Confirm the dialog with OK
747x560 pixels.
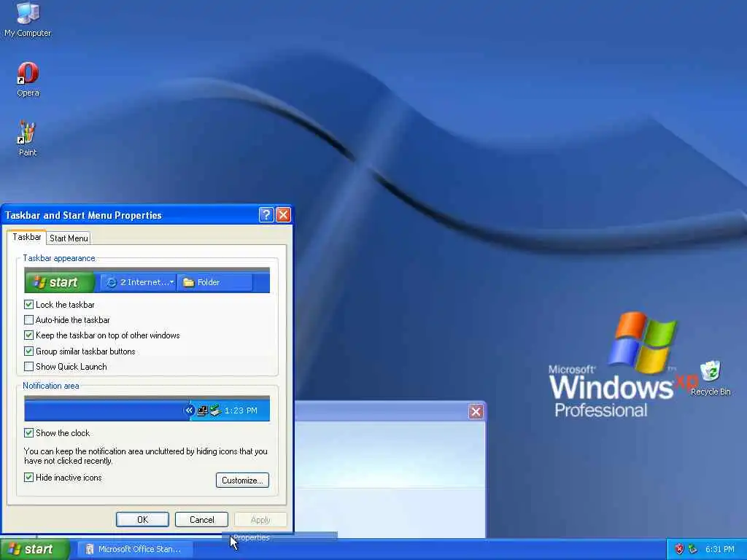coord(142,519)
